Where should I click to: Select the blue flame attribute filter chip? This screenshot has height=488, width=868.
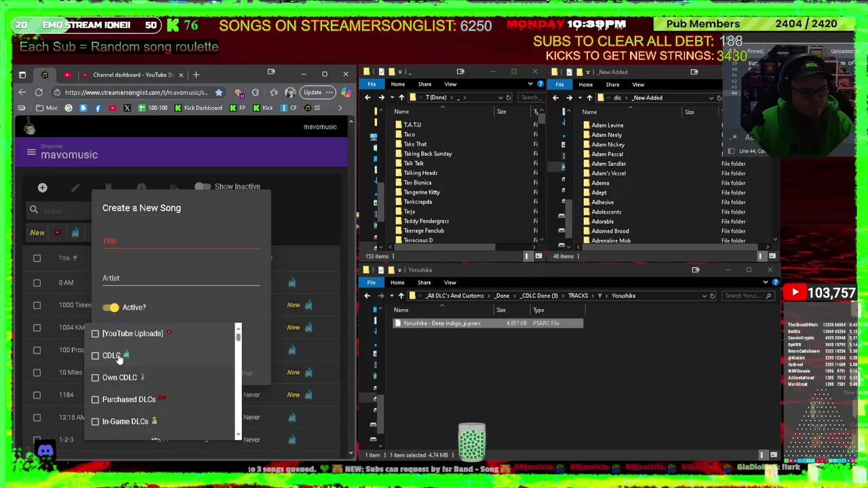coord(75,232)
